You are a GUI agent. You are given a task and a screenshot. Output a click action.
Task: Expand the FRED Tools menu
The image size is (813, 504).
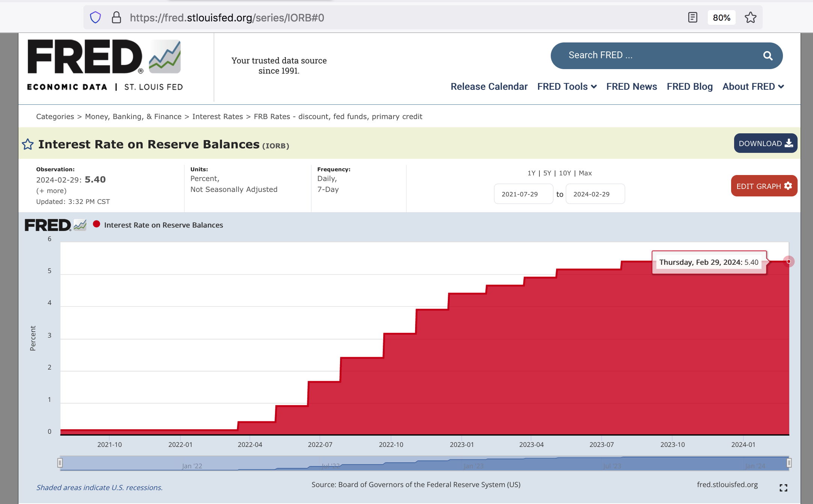click(x=567, y=87)
